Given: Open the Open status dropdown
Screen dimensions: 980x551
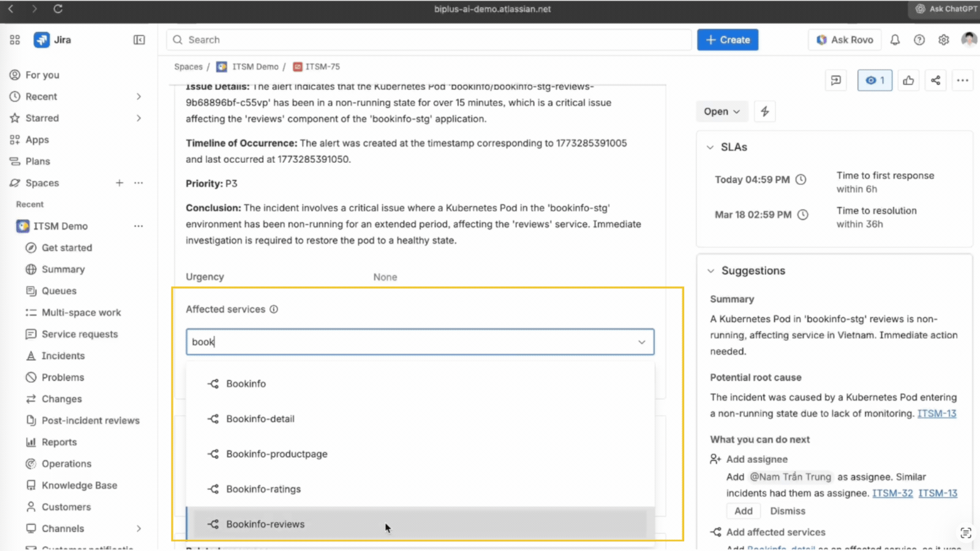Looking at the screenshot, I should [x=722, y=111].
